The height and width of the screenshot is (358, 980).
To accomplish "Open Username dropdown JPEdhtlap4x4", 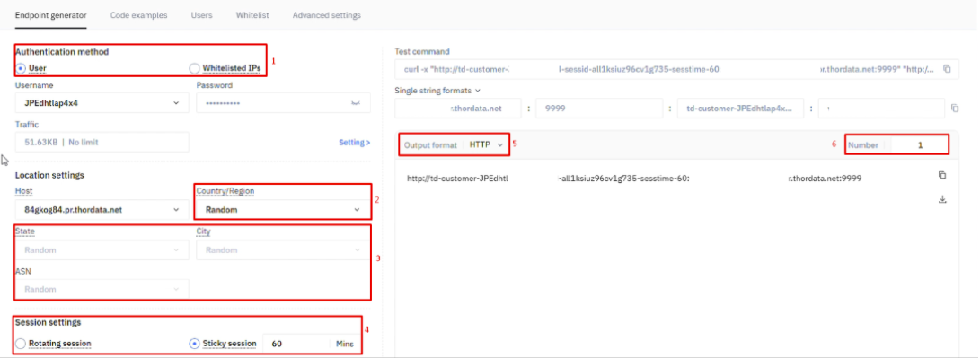I will click(x=102, y=103).
